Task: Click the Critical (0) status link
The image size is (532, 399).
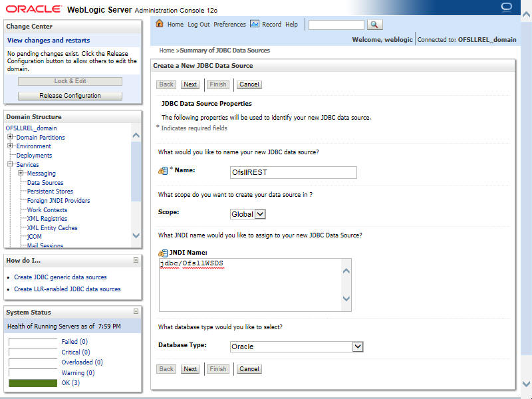Action: (x=76, y=352)
